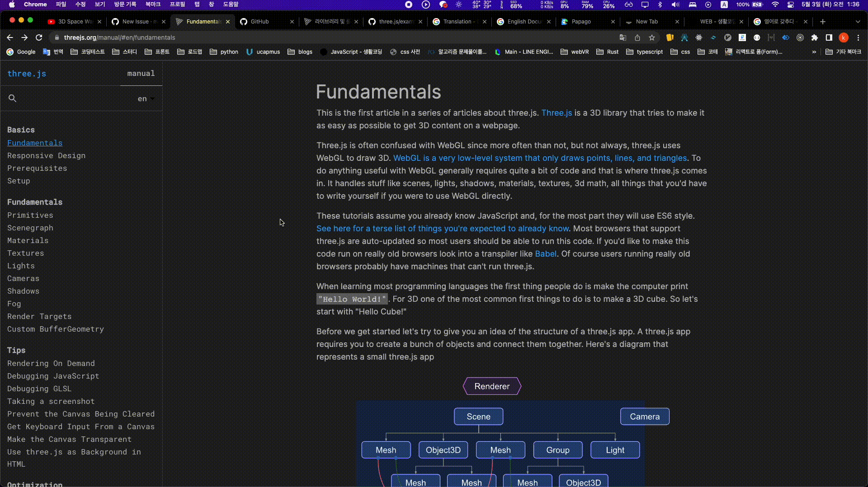Click the Scene node in the diagram
868x487 pixels.
(x=478, y=417)
